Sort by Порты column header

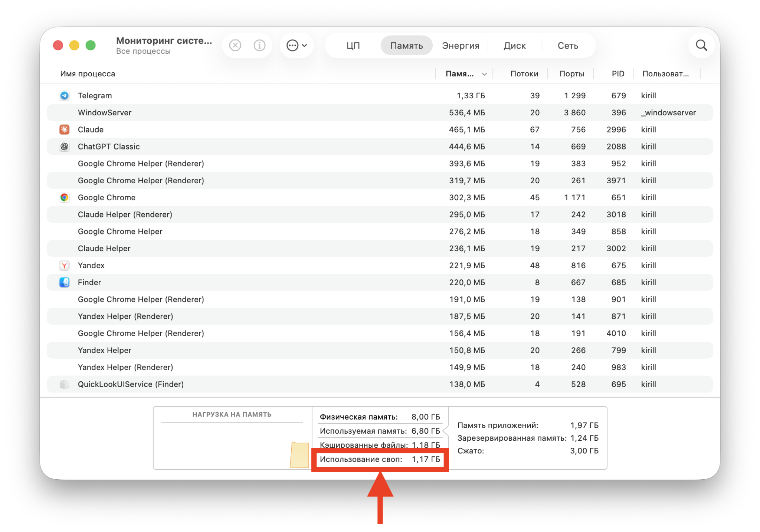click(x=571, y=73)
